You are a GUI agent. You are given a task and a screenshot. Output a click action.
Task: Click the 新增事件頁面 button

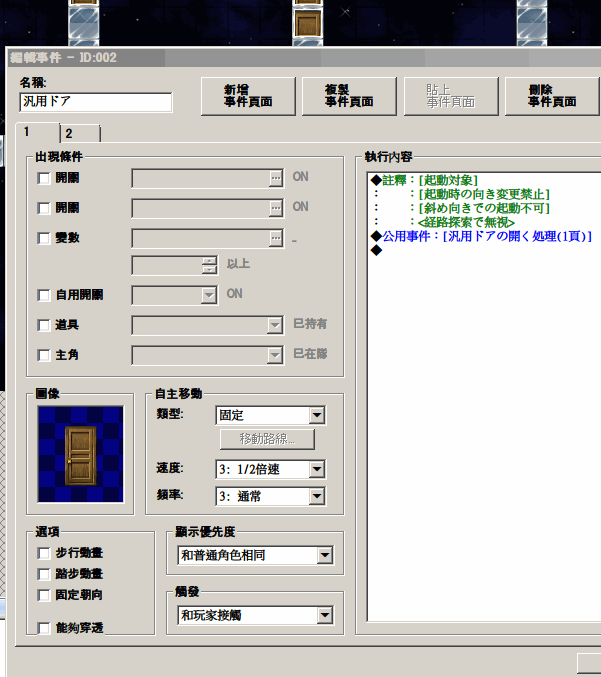coord(248,96)
